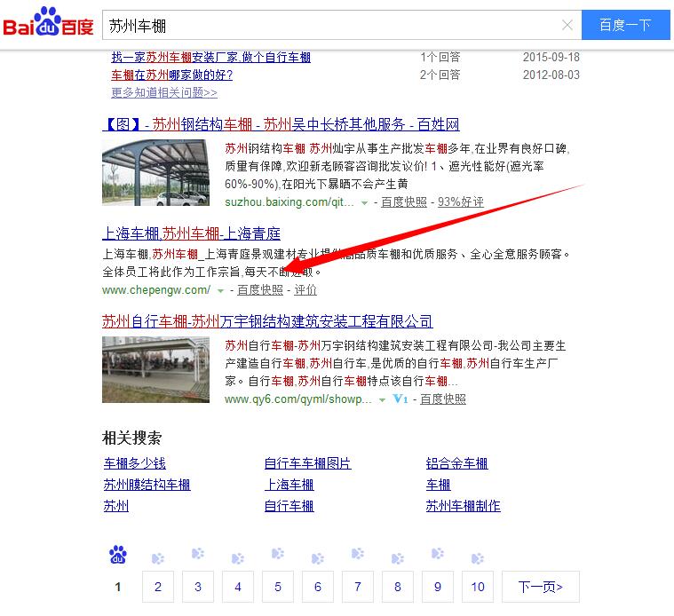Image resolution: width=674 pixels, height=616 pixels.
Task: Click the www.qy6.com URL text
Action: [297, 399]
